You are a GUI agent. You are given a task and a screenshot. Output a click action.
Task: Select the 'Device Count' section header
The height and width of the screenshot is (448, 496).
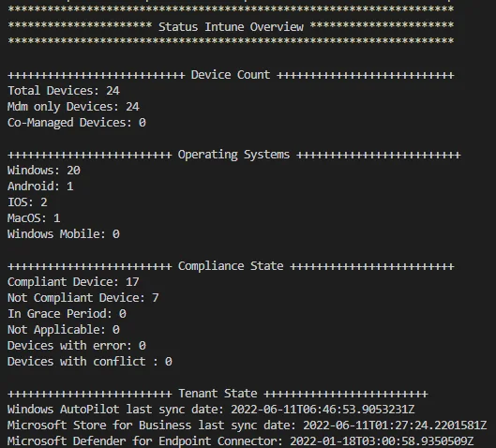click(x=231, y=75)
